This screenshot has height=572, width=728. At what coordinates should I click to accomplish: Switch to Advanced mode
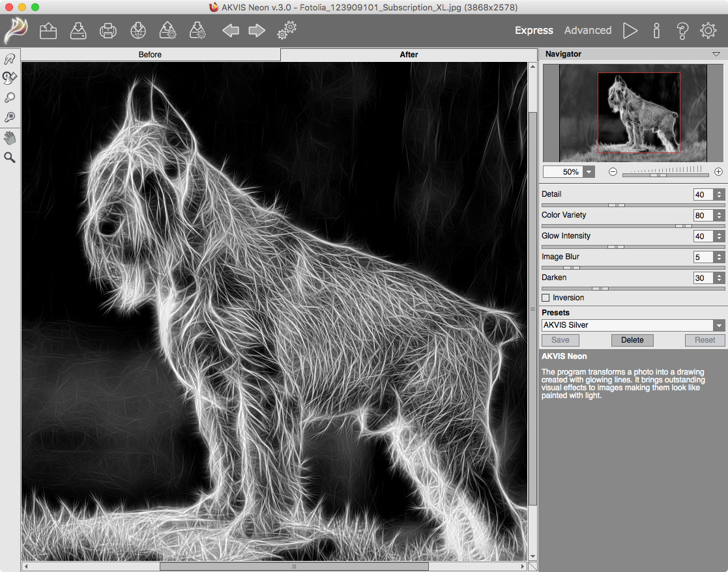[588, 31]
